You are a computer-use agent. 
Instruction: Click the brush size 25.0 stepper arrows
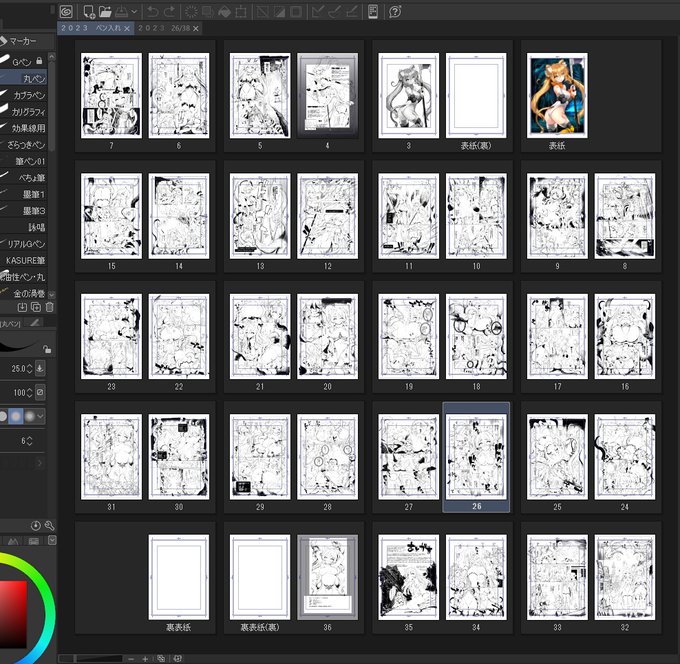click(x=29, y=369)
